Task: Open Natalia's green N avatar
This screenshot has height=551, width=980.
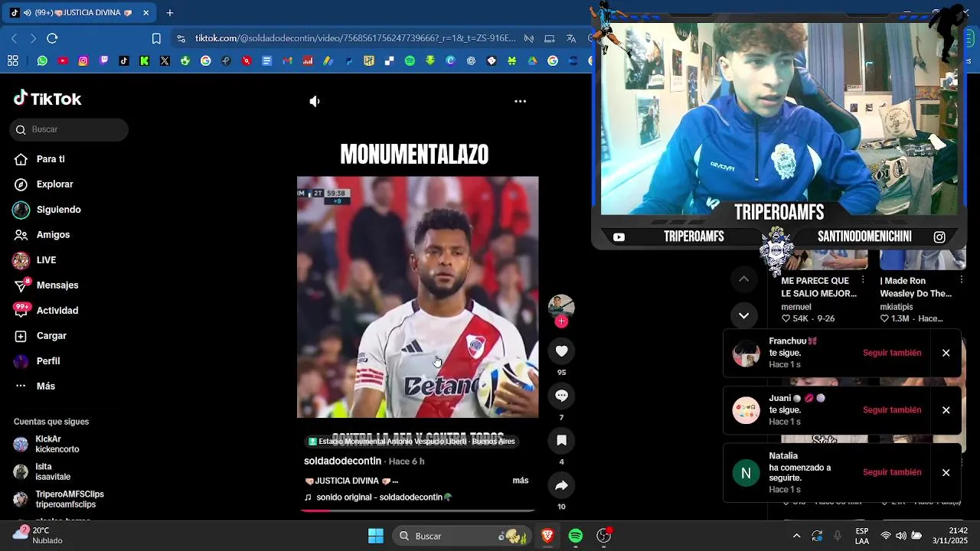Action: (x=746, y=473)
